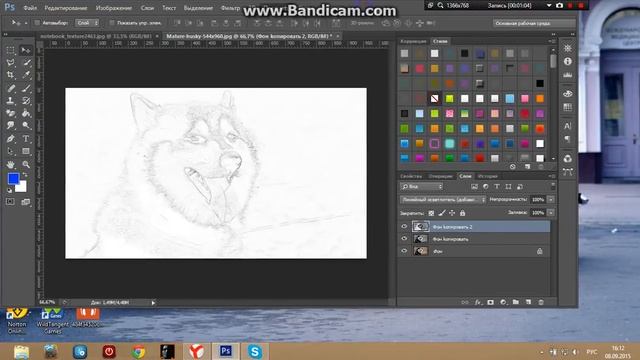Select the Brush tool

pyautogui.click(x=26, y=88)
